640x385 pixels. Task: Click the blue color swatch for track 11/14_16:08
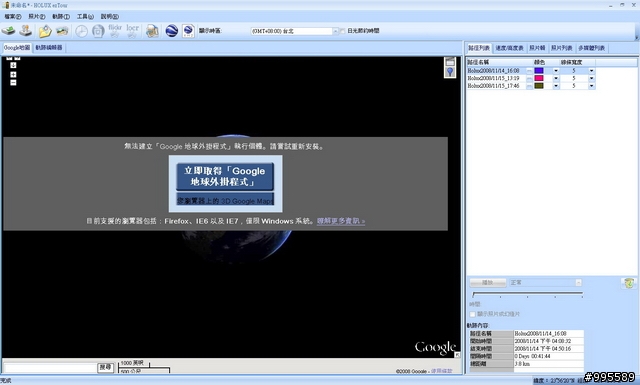click(539, 71)
